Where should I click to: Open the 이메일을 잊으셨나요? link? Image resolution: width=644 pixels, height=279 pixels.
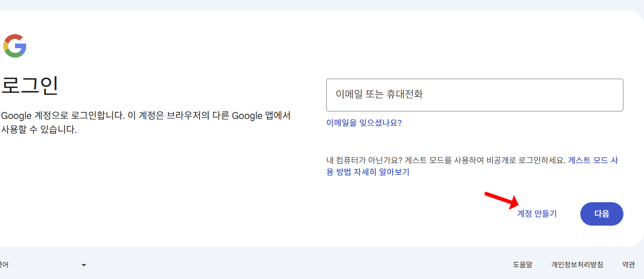[x=364, y=123]
